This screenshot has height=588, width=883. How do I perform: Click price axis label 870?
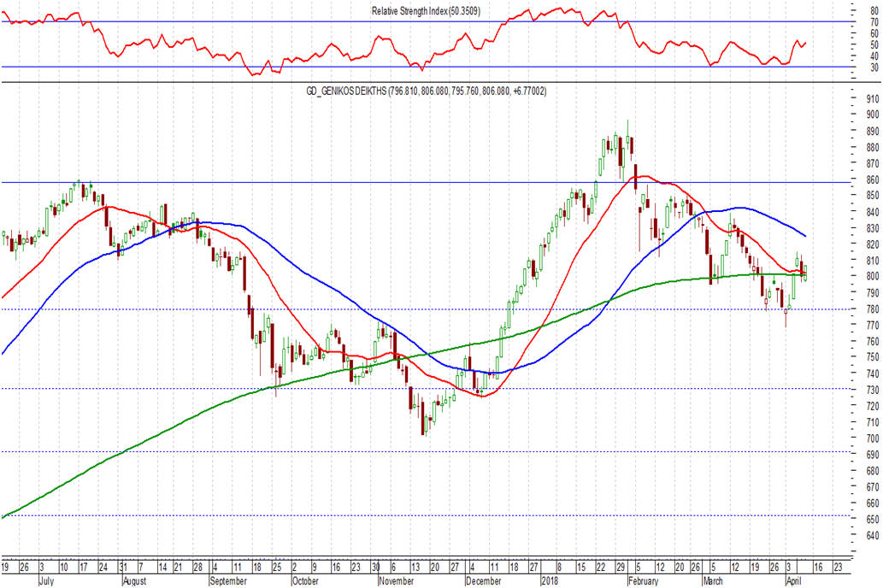(x=872, y=163)
